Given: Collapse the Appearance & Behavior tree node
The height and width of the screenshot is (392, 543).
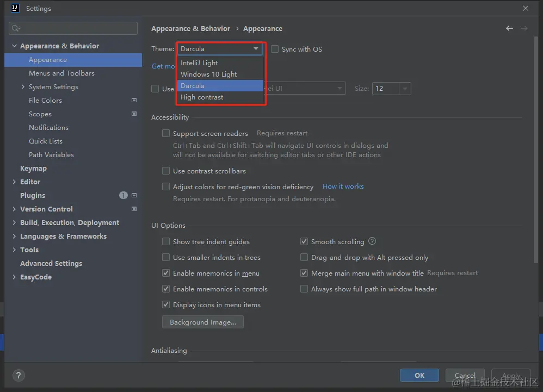Looking at the screenshot, I should 14,46.
